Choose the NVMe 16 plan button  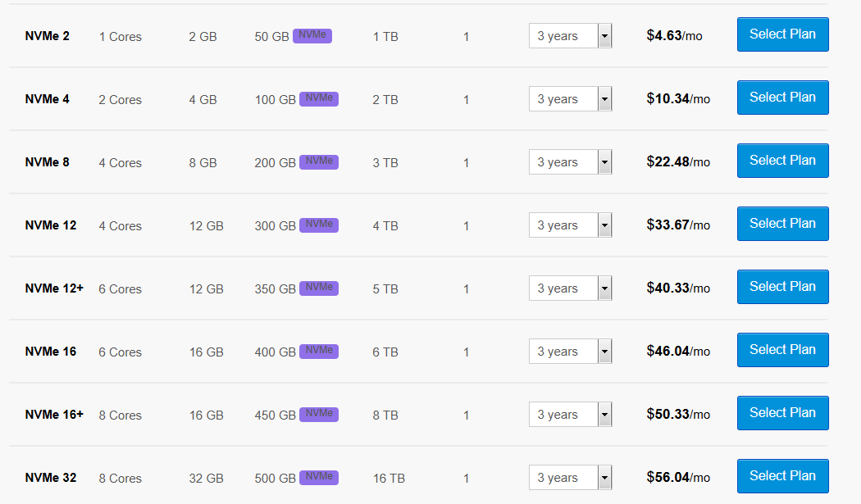[782, 350]
